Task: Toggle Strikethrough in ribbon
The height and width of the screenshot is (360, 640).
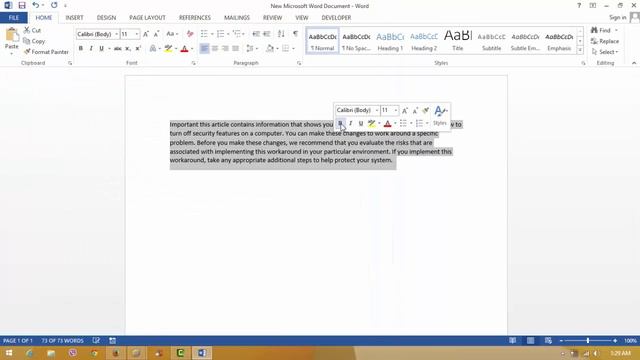Action: point(118,49)
